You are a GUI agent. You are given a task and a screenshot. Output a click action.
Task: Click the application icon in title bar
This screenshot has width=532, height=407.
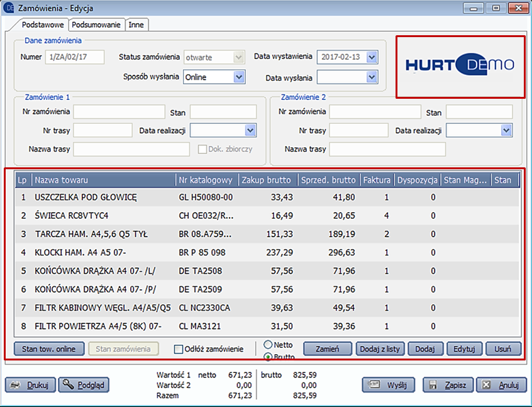pos(8,8)
